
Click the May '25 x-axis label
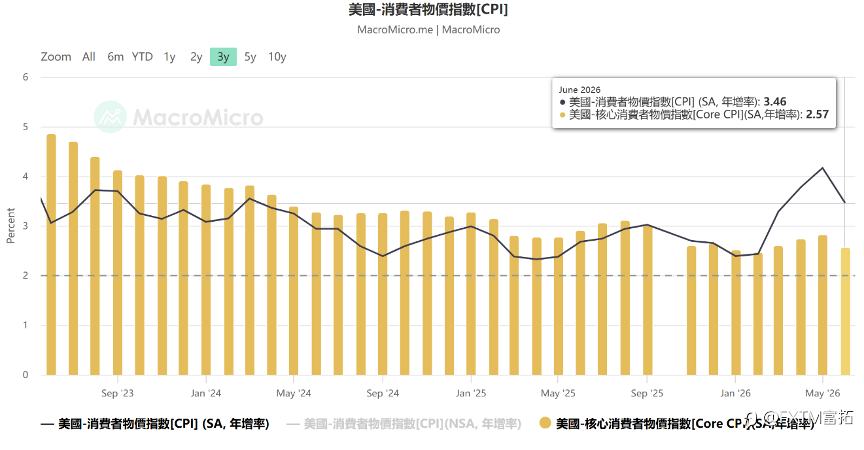pos(558,393)
